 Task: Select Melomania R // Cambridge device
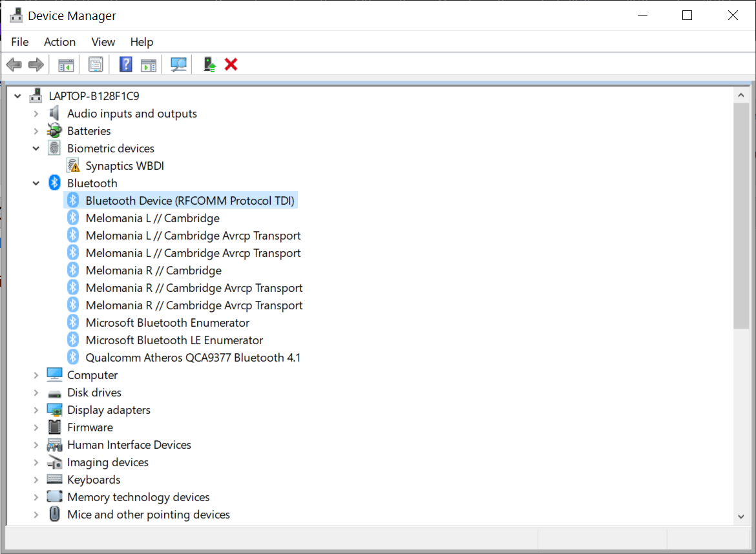click(153, 271)
